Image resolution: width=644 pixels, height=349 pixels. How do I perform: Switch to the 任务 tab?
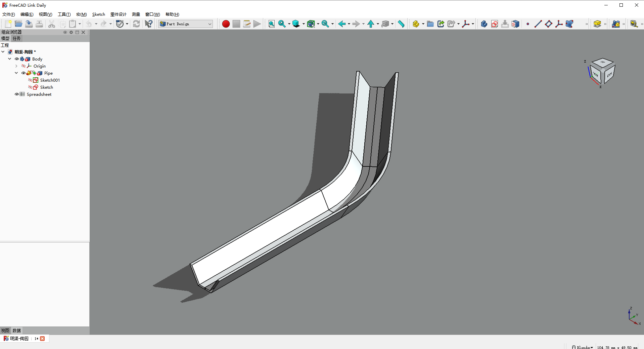16,38
